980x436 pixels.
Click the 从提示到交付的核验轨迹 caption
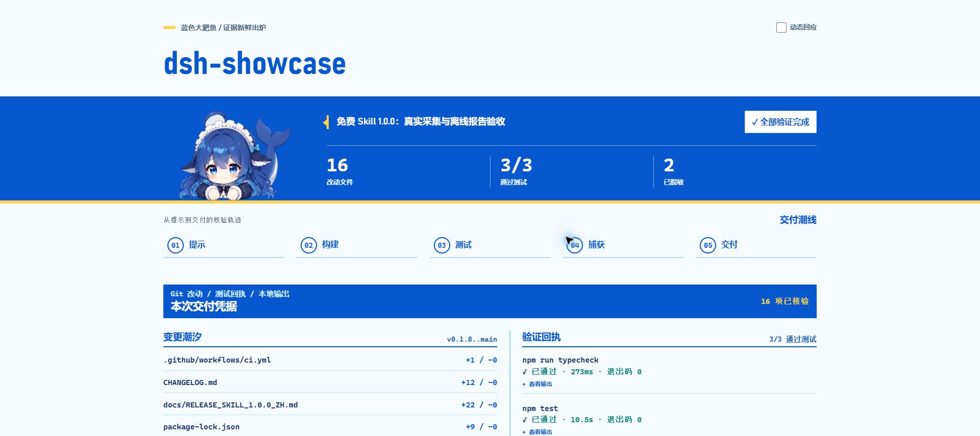click(202, 220)
